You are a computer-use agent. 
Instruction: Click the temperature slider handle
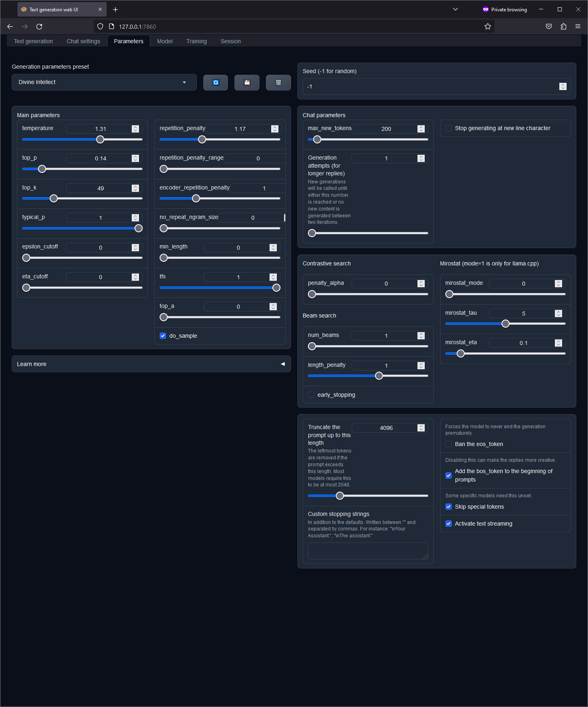pos(100,139)
